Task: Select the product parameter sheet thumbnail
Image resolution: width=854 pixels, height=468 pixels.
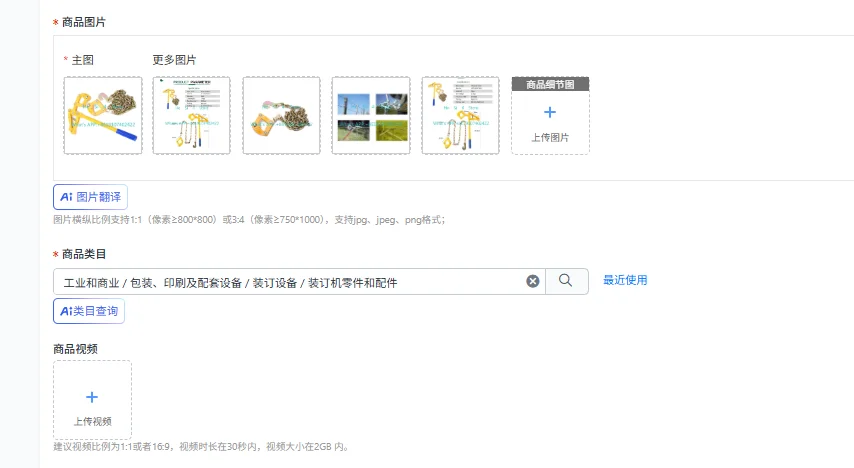Action: pyautogui.click(x=192, y=116)
